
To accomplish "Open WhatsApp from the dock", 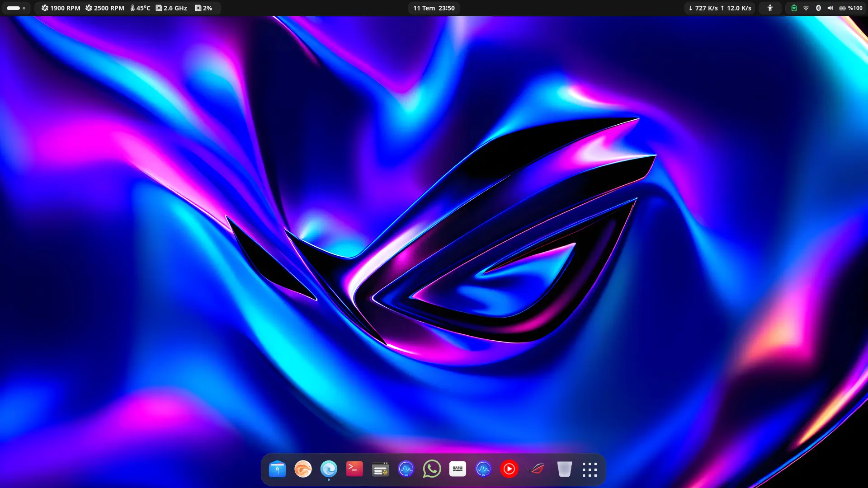I will (x=432, y=469).
